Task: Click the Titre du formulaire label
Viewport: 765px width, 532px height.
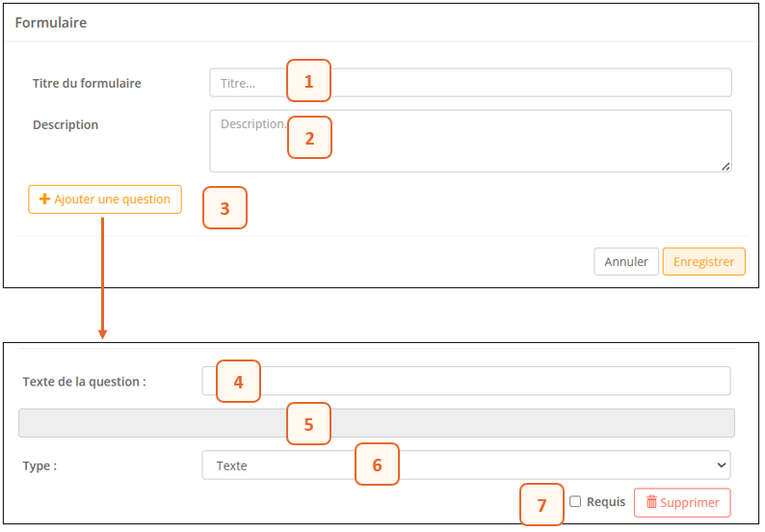Action: (x=87, y=83)
